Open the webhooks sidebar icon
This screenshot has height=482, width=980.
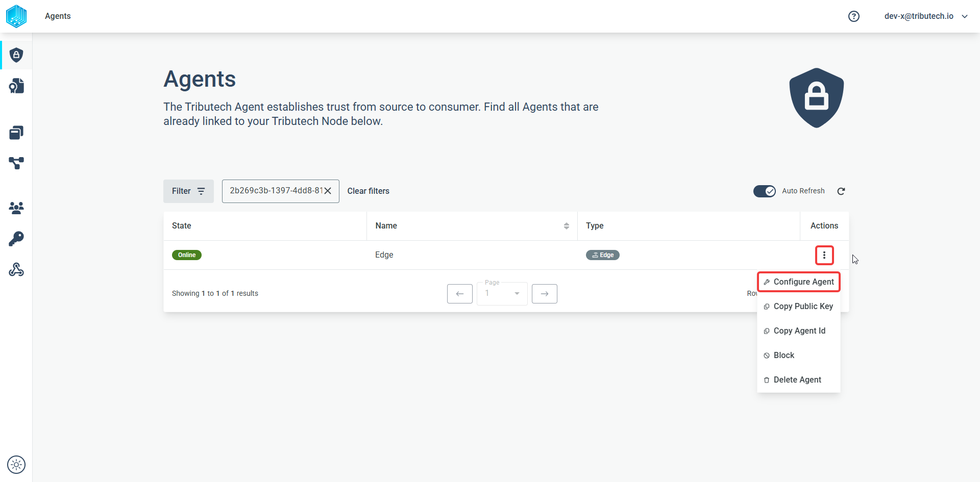coord(16,269)
